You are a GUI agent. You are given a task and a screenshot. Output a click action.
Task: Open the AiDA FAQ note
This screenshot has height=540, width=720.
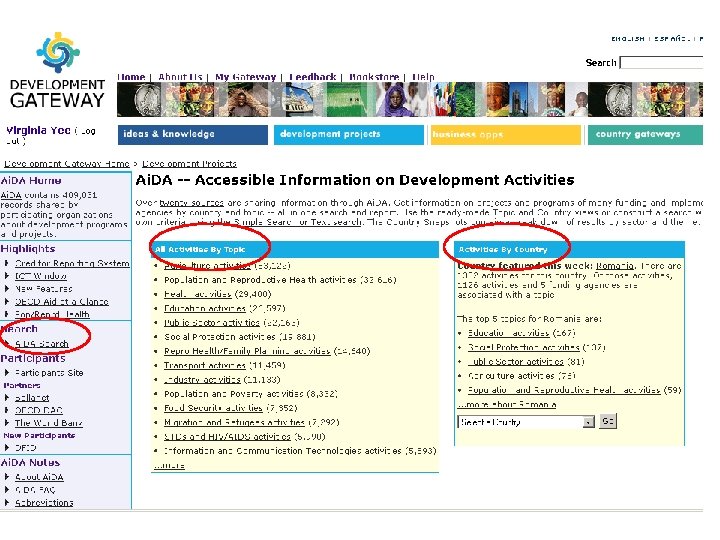pos(35,490)
